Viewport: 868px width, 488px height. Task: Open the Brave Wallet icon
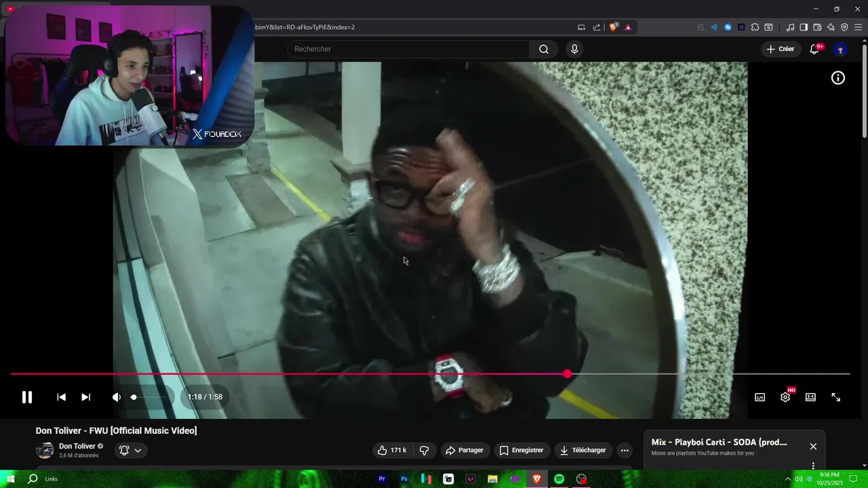pos(817,27)
